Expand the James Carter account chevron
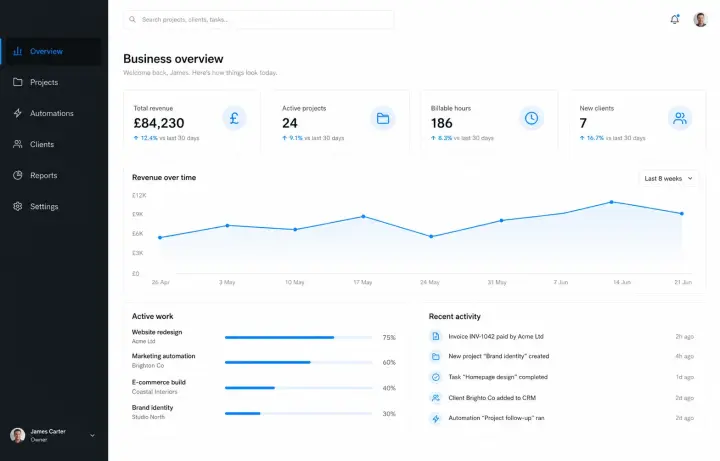Screen dimensions: 720x461 pos(92,435)
